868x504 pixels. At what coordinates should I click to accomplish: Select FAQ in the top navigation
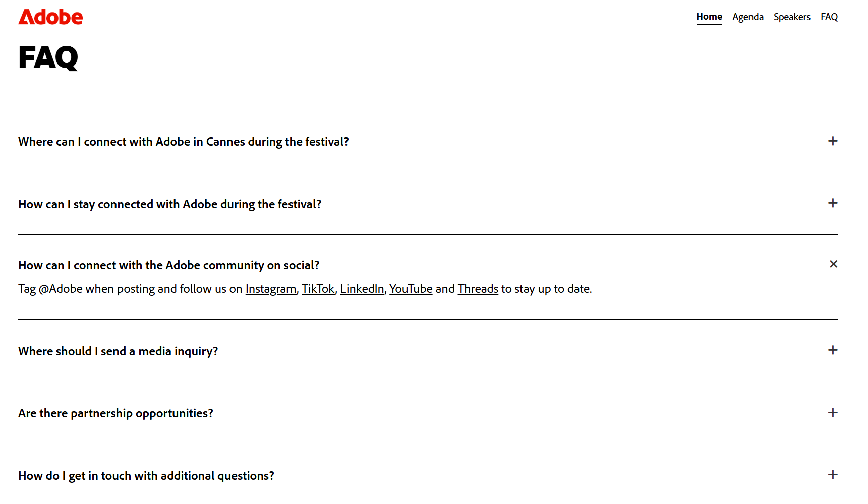(x=829, y=17)
